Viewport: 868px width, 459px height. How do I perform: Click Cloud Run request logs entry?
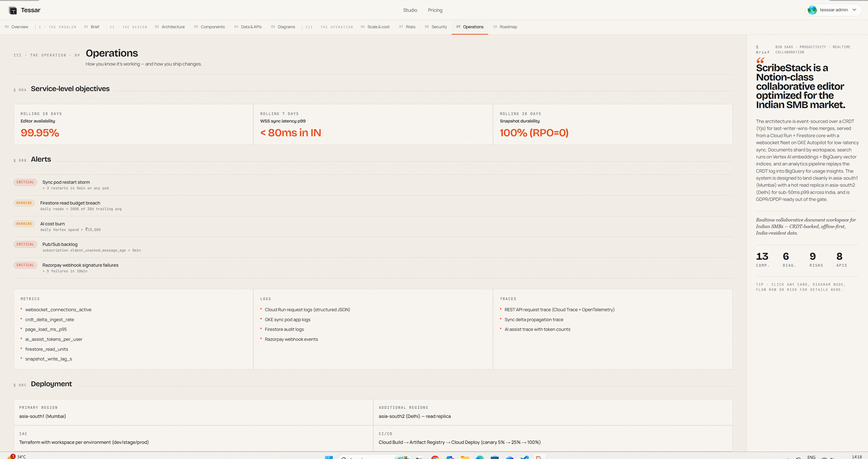307,310
